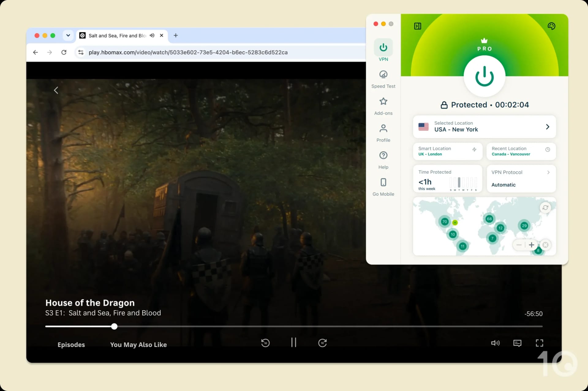Select the 7 servers cluster in Africa
The height and width of the screenshot is (391, 588).
pyautogui.click(x=492, y=238)
